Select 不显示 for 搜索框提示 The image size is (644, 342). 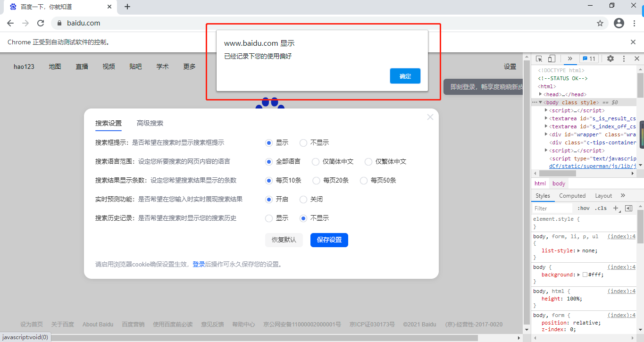(x=303, y=142)
